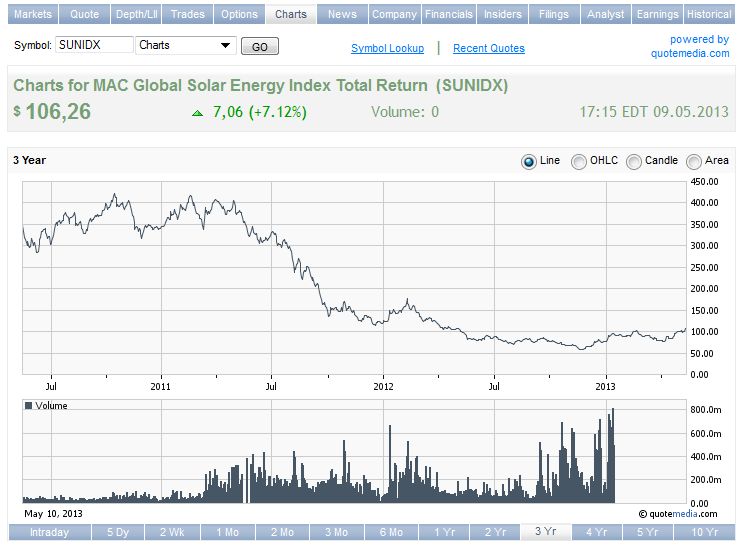Click the 3 Year chart heading

[29, 160]
